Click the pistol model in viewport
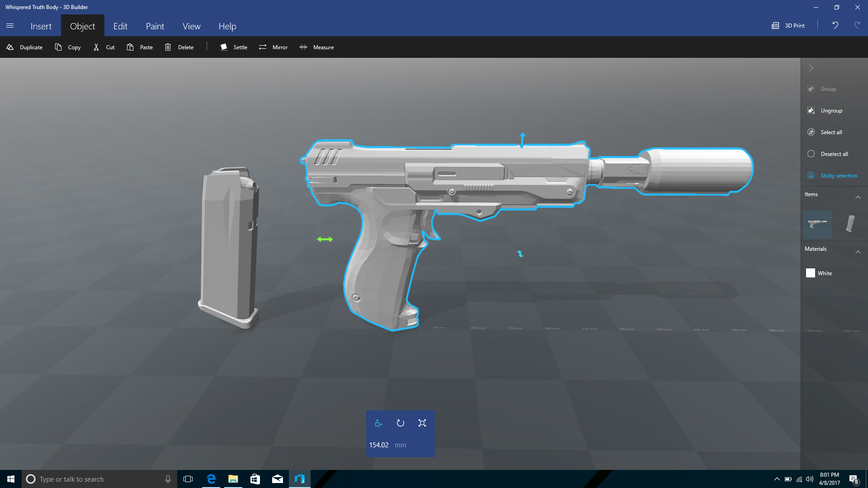This screenshot has width=868, height=488. 452,181
